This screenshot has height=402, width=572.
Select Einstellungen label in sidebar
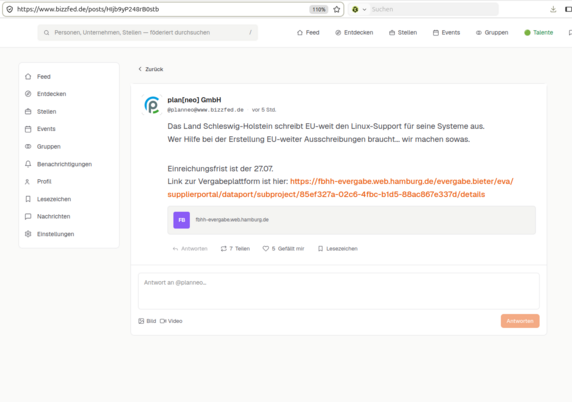[x=55, y=234]
